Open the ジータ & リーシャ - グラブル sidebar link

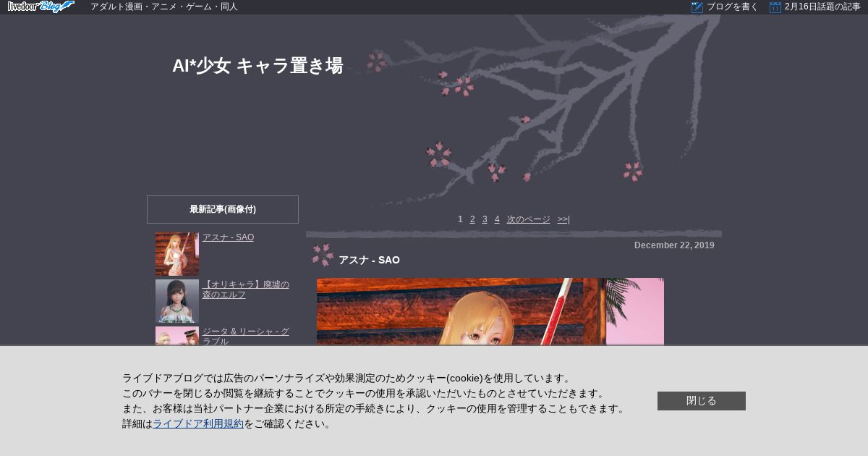246,336
